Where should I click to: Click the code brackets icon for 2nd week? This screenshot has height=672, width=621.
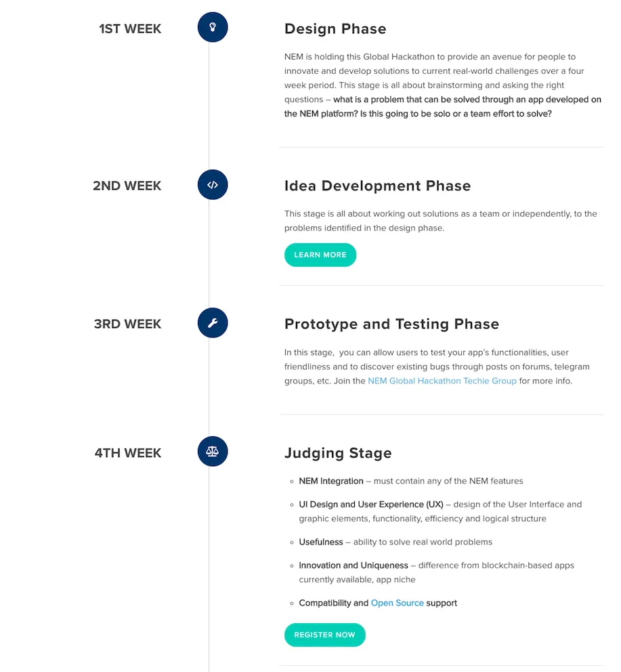tap(213, 185)
